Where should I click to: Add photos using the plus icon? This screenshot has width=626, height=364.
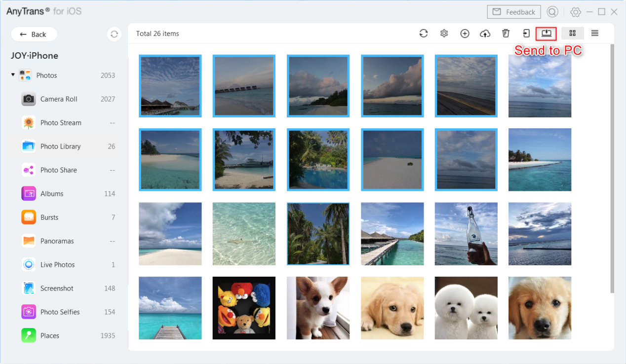point(465,33)
